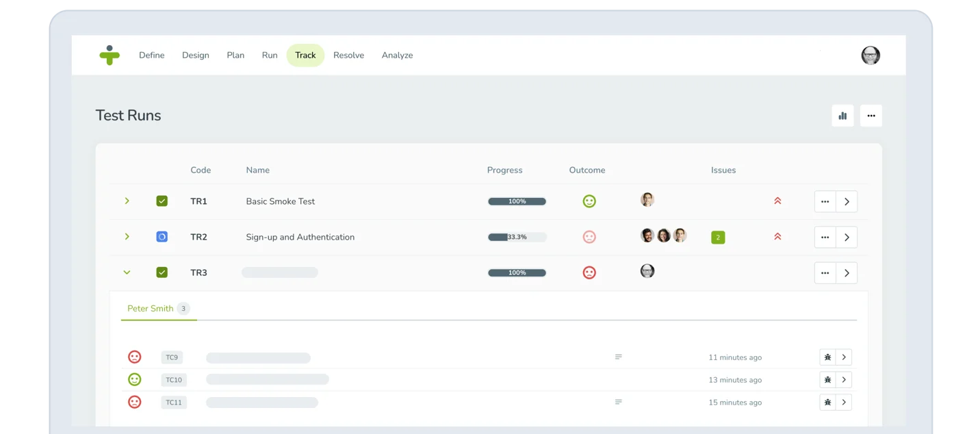Go to Plan menu
The width and height of the screenshot is (980, 434).
235,55
